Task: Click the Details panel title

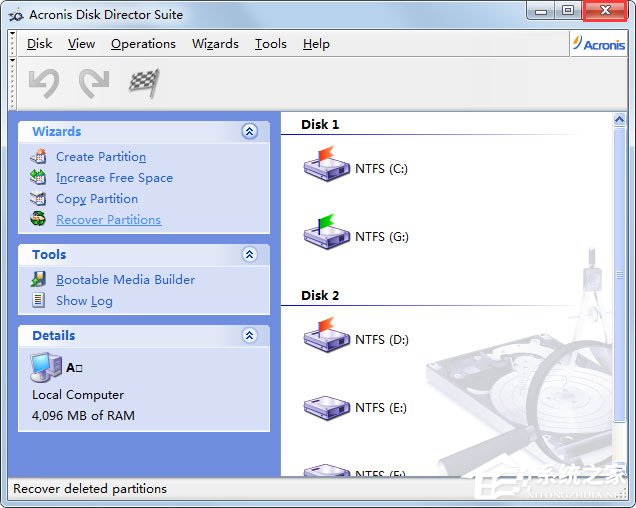Action: click(54, 336)
